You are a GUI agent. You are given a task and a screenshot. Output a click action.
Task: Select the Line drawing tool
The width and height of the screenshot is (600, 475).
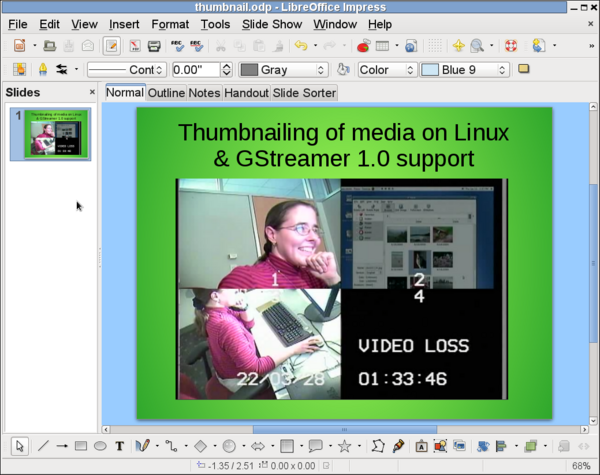44,446
